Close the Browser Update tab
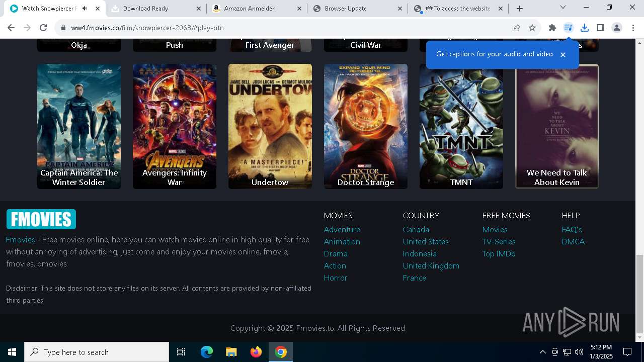The height and width of the screenshot is (362, 644). [400, 9]
